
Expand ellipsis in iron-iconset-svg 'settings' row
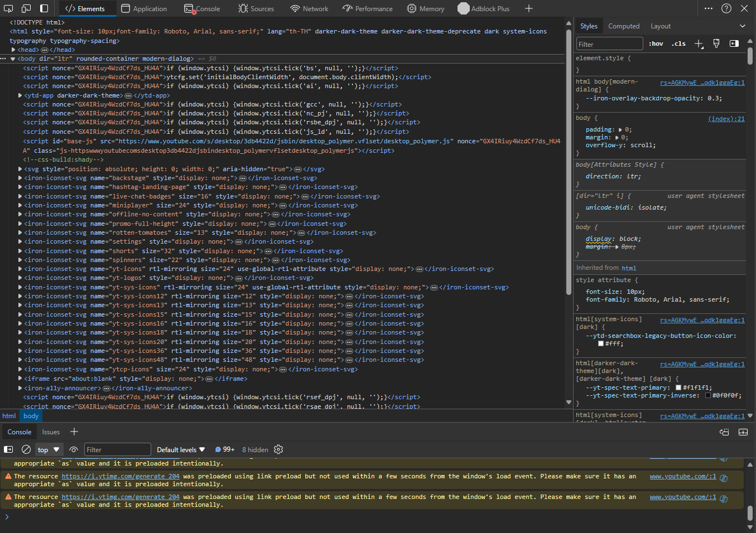pyautogui.click(x=239, y=241)
